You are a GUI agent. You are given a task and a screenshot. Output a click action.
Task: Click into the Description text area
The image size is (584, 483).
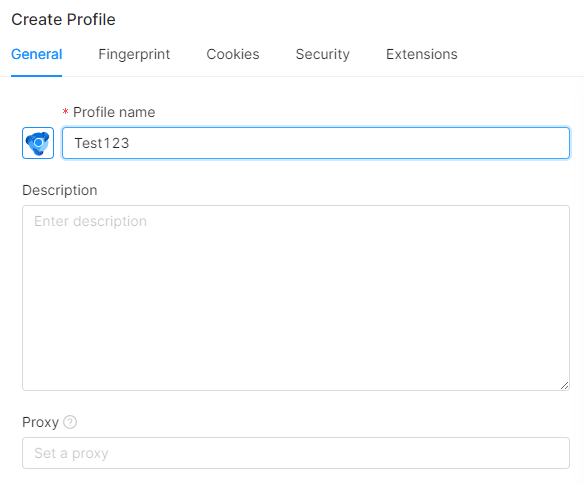[296, 298]
